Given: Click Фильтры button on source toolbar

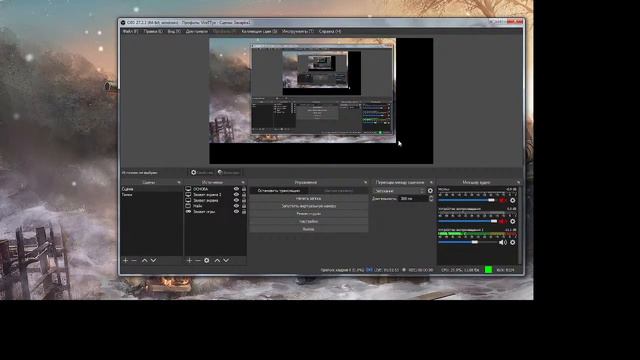Looking at the screenshot, I should (x=229, y=173).
